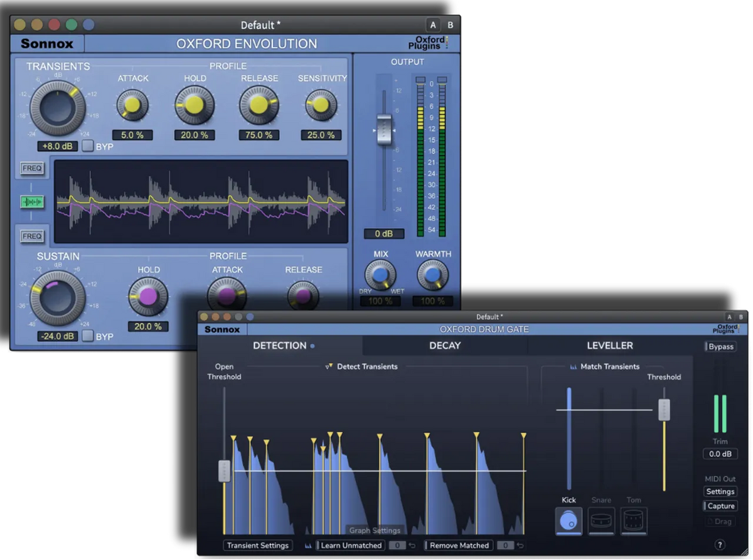Screen dimensions: 753x560
Task: Click the Match Transients bars icon
Action: pyautogui.click(x=575, y=367)
